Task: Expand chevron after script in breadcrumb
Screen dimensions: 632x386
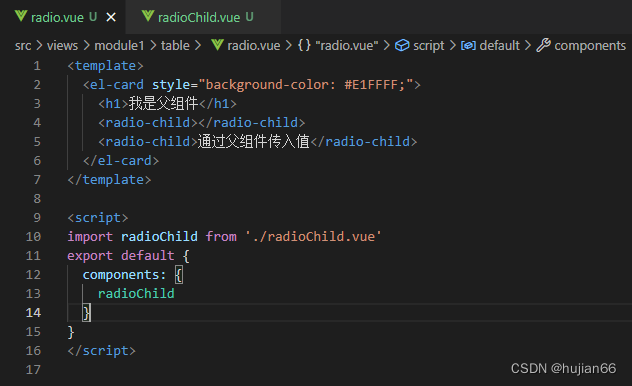Action: 453,46
